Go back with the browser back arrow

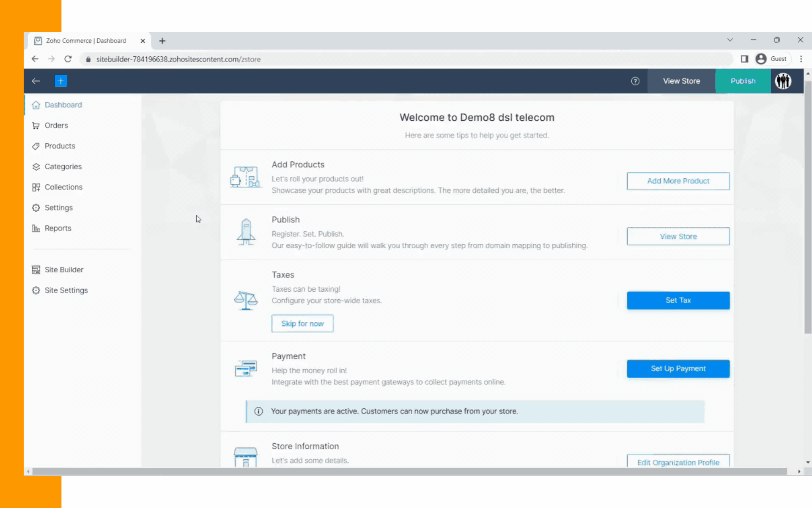coord(35,59)
